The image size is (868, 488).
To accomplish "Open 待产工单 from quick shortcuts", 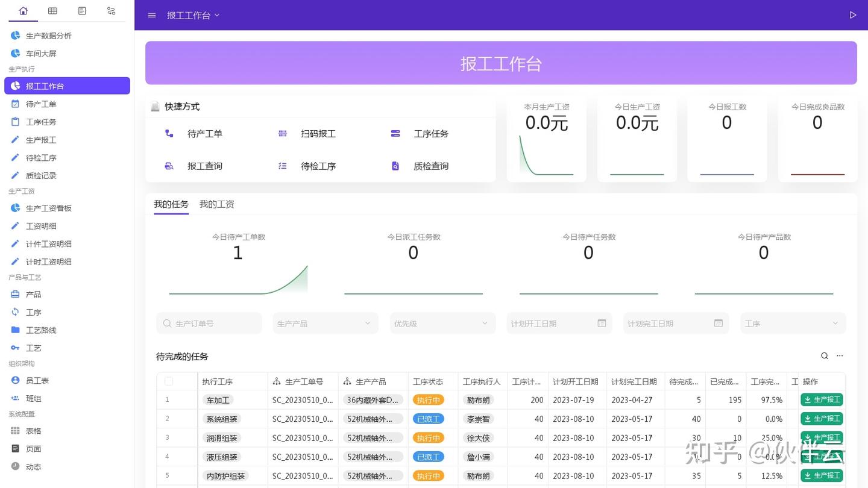I will tap(205, 133).
